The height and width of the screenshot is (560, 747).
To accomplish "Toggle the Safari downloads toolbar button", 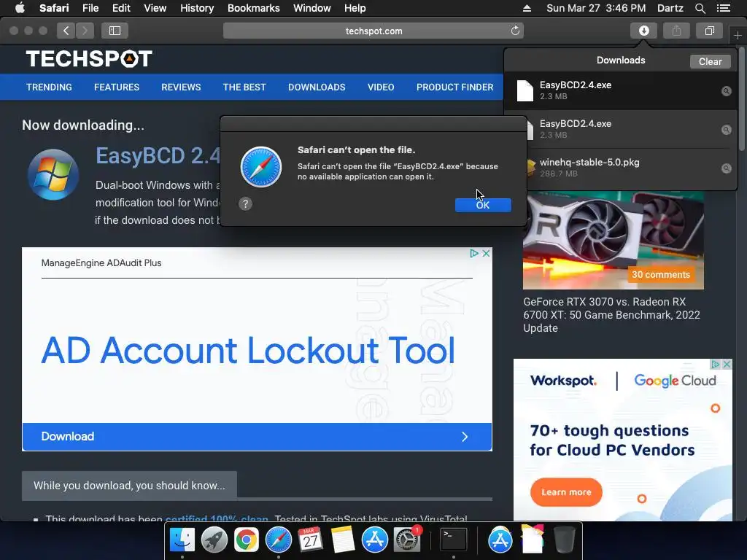I will 643,31.
